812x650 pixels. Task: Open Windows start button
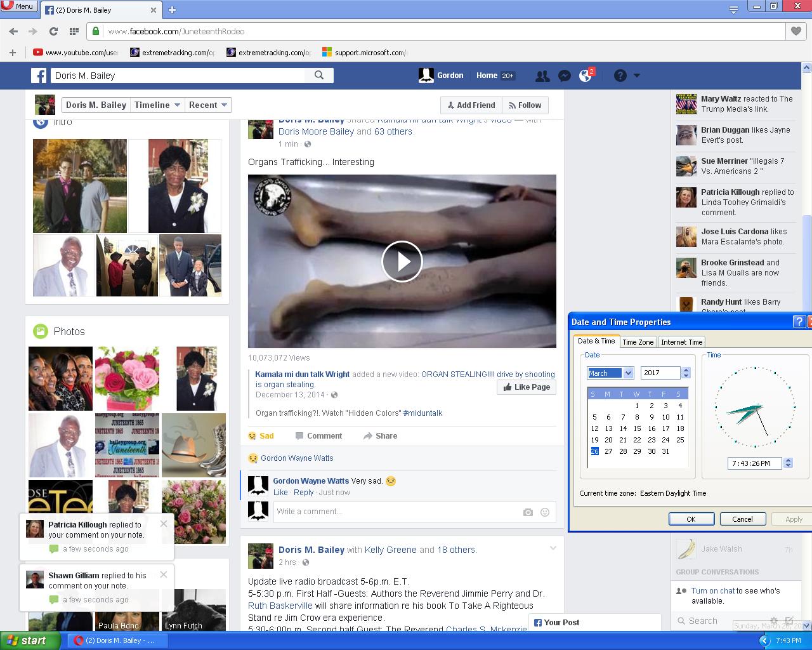pyautogui.click(x=27, y=640)
